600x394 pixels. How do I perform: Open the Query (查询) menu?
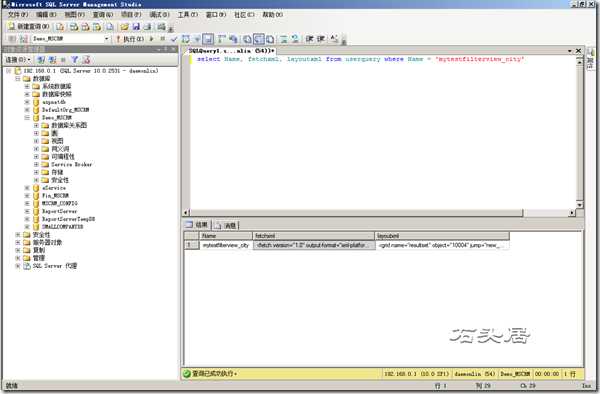(103, 15)
